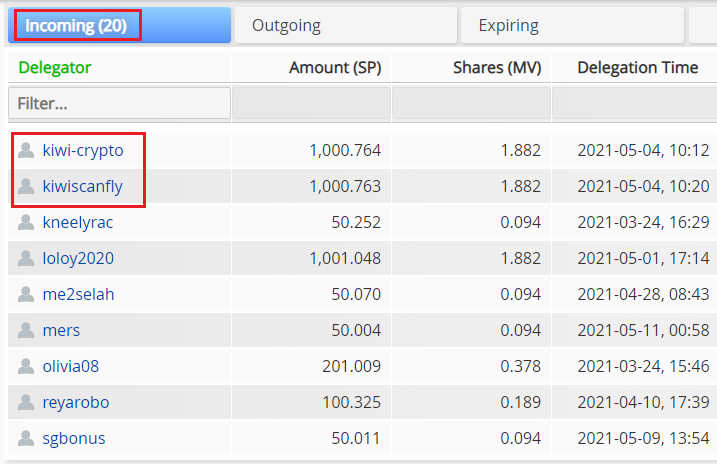Click the user icon beside kiwiscanfly
The image size is (717, 464).
click(x=26, y=186)
